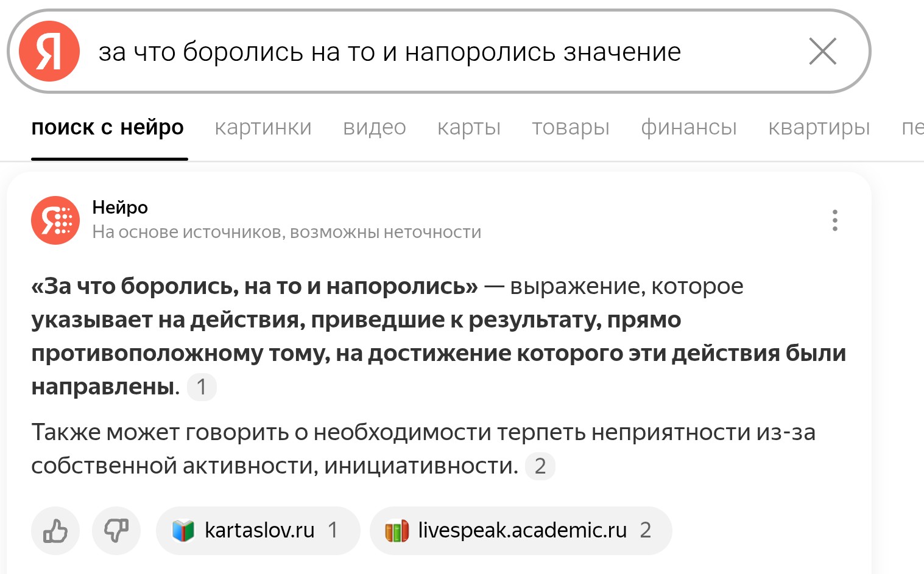Open the квартиры tab
Screen dimensions: 924x574
[819, 127]
